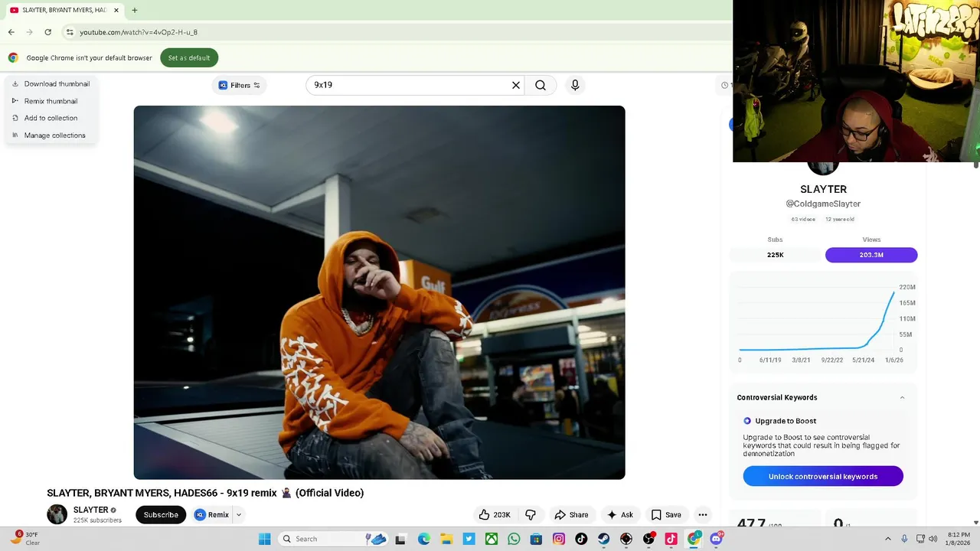Click the site info icon in address bar
The width and height of the screenshot is (980, 551).
(70, 32)
